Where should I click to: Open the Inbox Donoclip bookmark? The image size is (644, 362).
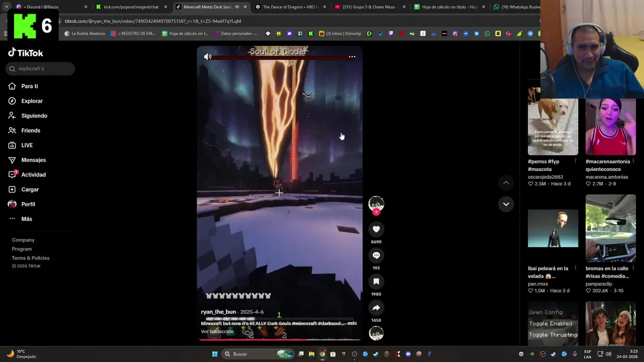click(x=340, y=34)
